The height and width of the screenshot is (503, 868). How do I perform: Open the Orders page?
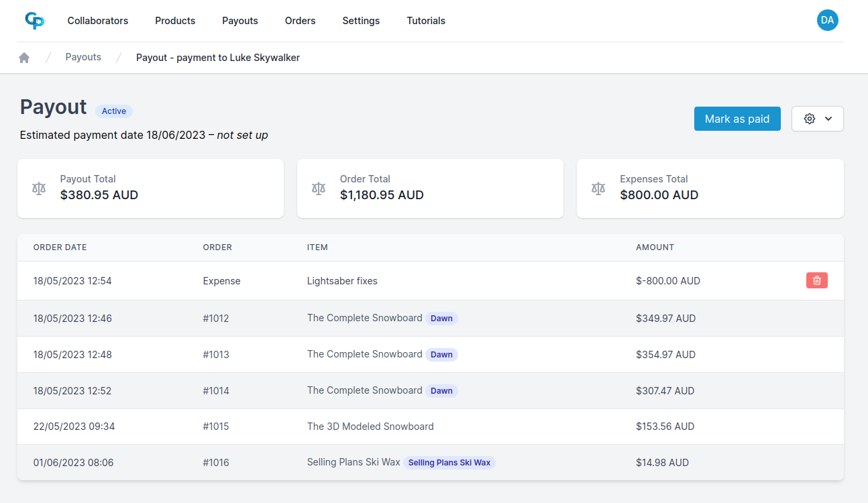click(x=300, y=21)
